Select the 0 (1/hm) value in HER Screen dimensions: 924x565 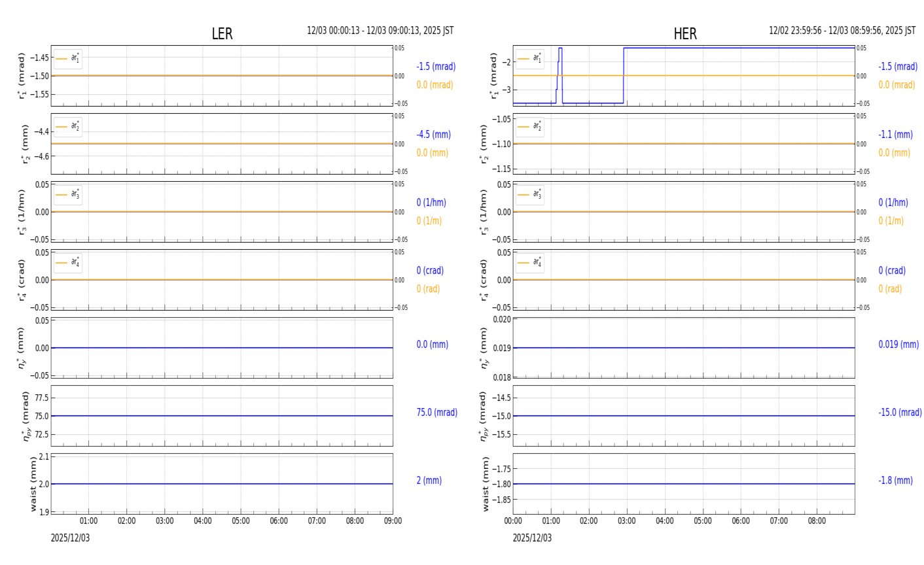tap(893, 203)
